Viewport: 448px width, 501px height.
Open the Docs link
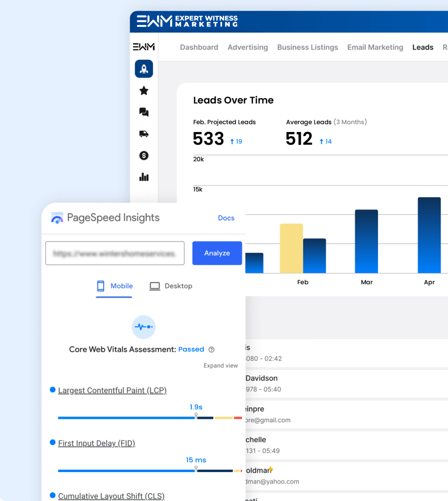226,218
